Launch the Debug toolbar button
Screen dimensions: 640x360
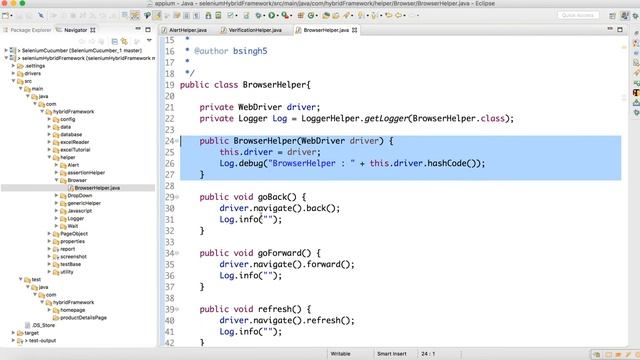tap(258, 16)
